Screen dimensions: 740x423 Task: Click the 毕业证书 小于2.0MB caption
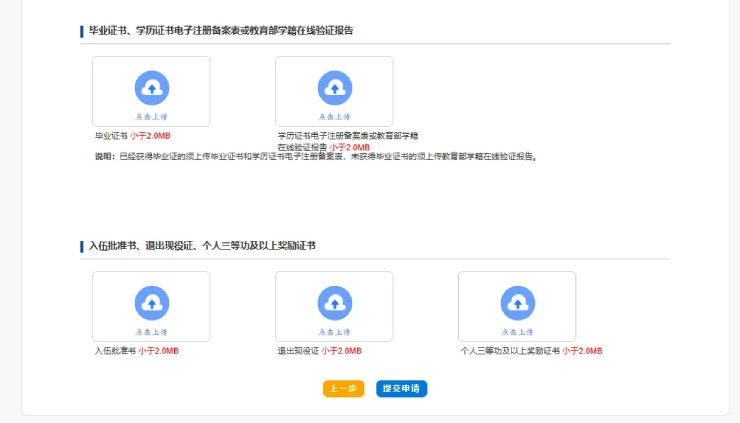pyautogui.click(x=132, y=135)
